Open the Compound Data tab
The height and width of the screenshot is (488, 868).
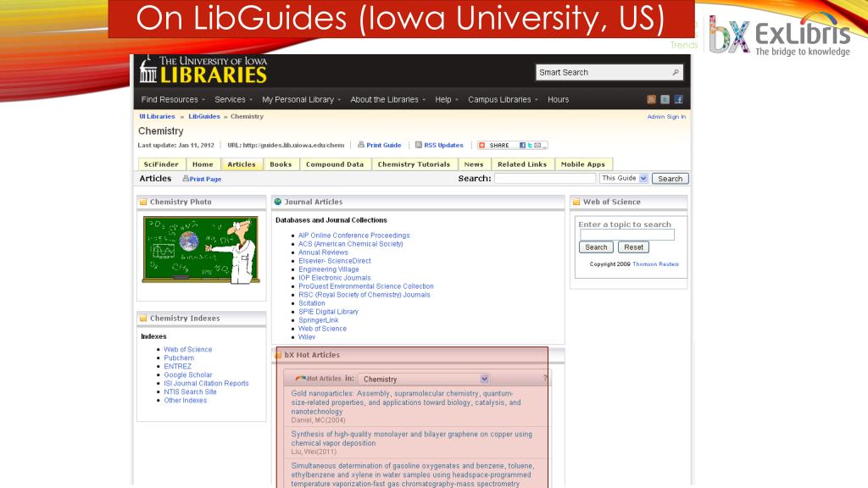(x=335, y=164)
